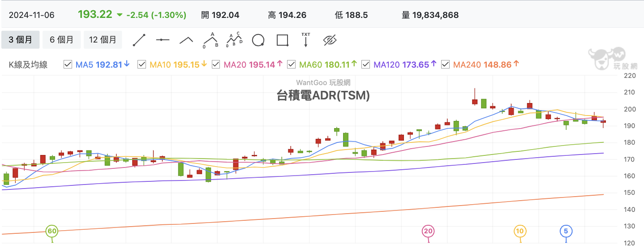Click the 220 price axis label
The width and height of the screenshot is (644, 249).
point(630,76)
